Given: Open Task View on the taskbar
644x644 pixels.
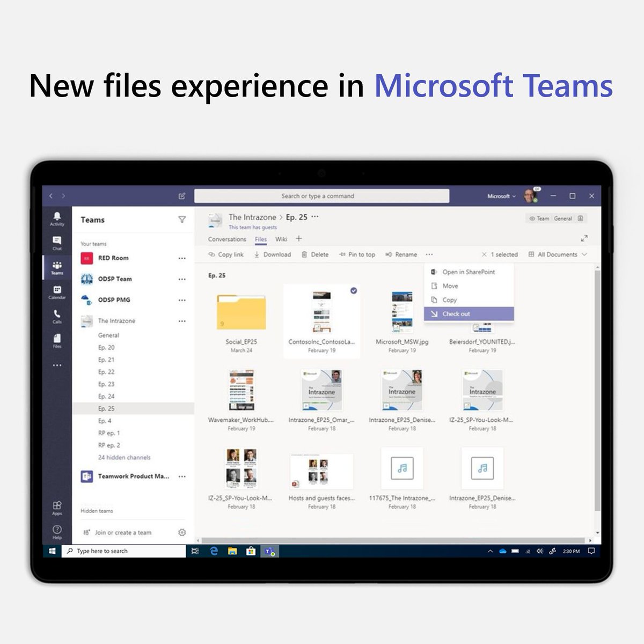Looking at the screenshot, I should click(x=195, y=551).
